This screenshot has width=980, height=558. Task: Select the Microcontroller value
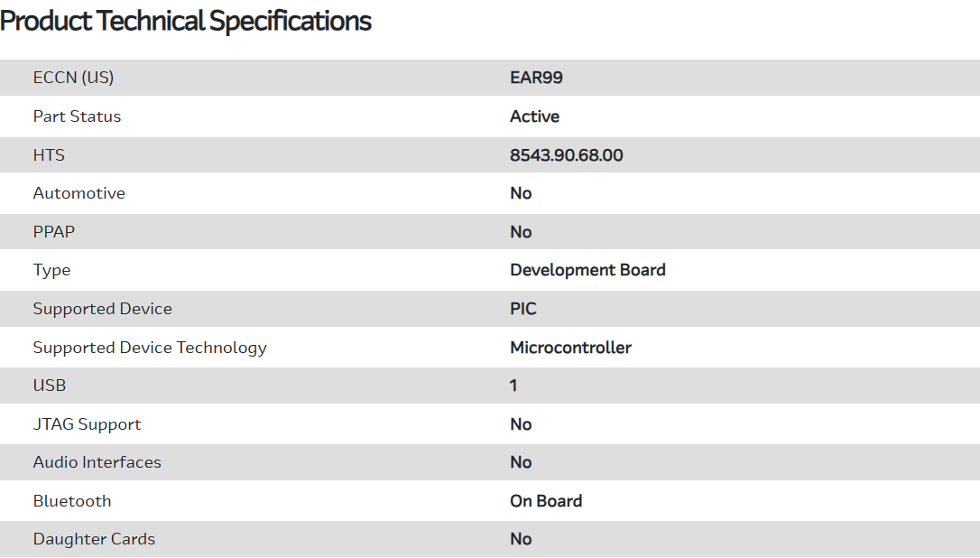pyautogui.click(x=570, y=348)
